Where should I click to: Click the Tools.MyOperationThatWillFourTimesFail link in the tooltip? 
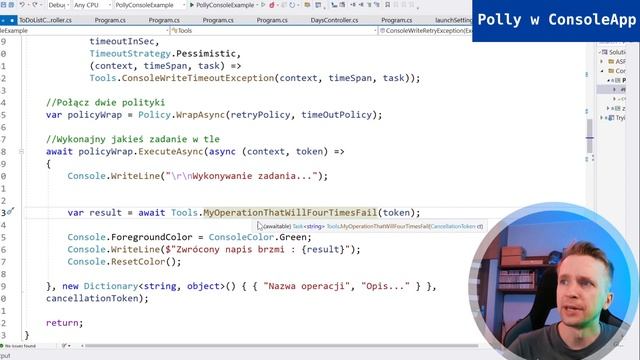[378, 226]
